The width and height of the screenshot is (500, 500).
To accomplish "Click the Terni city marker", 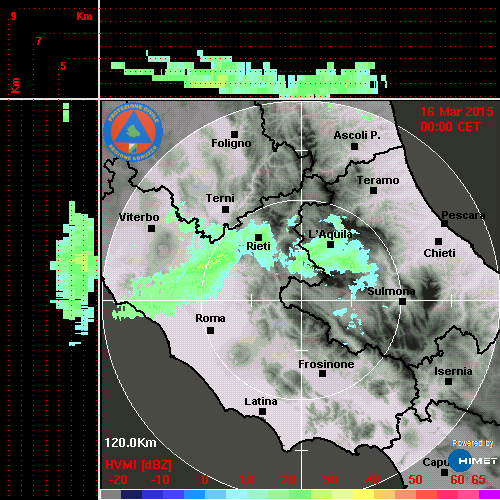I will tap(225, 210).
